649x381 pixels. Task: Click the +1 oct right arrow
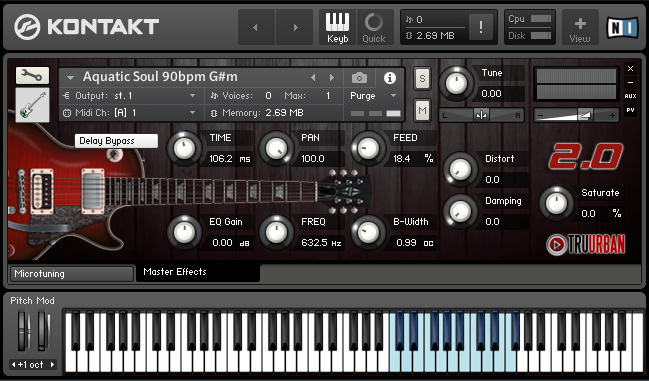tap(52, 364)
